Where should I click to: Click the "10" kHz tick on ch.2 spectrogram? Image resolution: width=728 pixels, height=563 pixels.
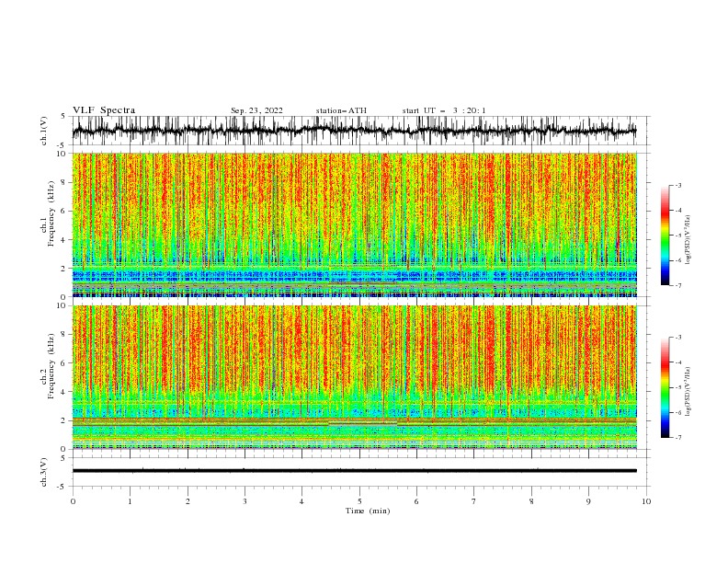pos(62,305)
